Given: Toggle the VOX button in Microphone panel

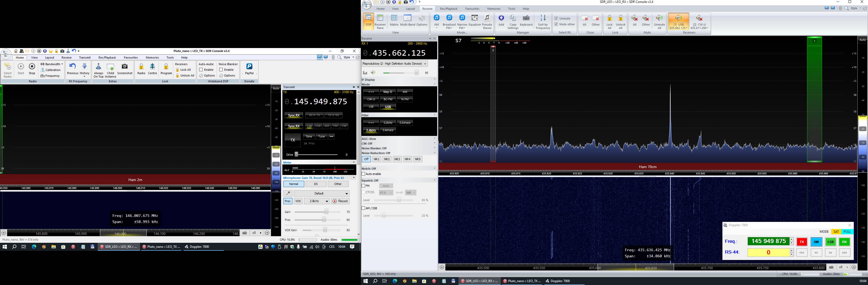Looking at the screenshot, I should [298, 201].
